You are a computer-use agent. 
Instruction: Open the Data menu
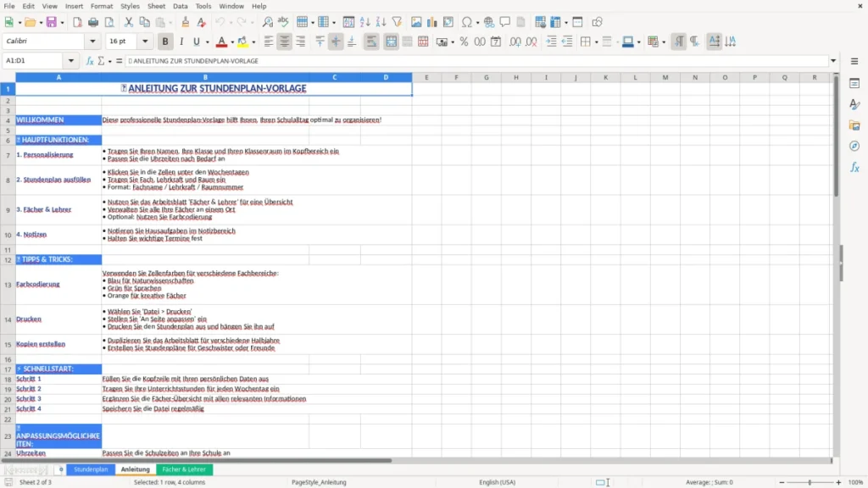click(x=180, y=6)
